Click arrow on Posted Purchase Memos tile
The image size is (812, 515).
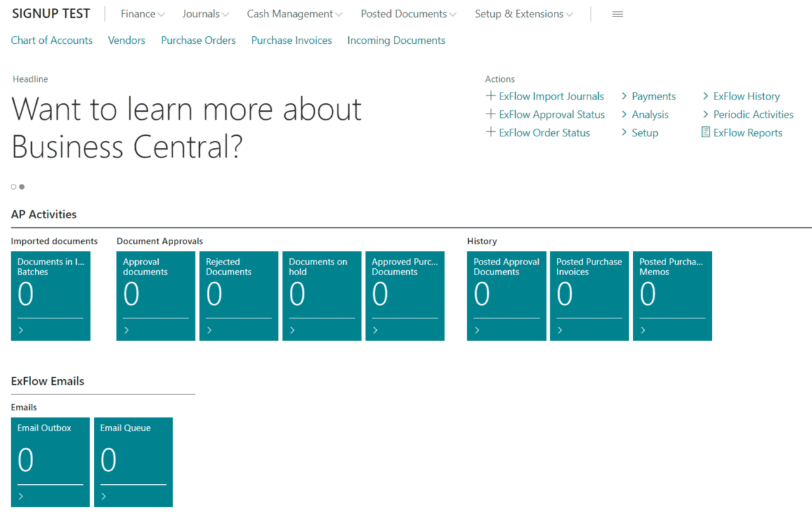[643, 330]
